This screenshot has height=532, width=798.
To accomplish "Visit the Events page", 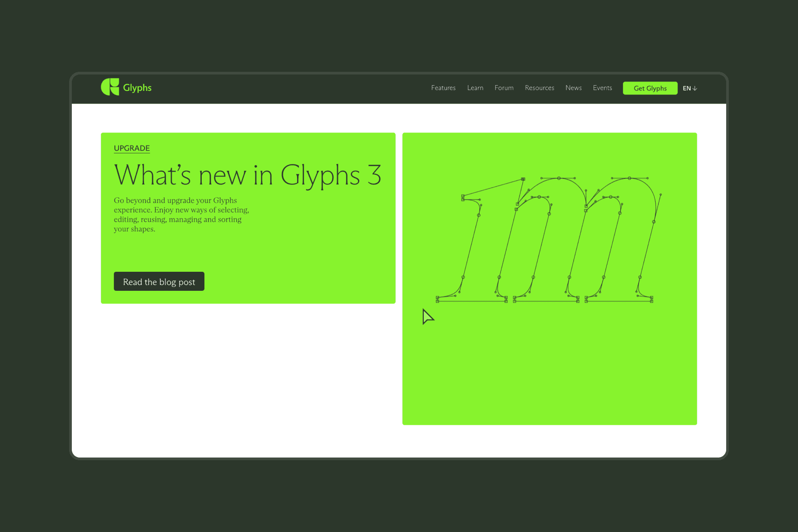I will pos(602,88).
